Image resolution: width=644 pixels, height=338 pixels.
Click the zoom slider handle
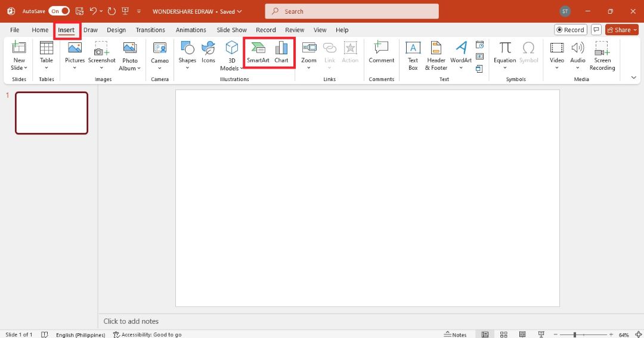coord(575,334)
